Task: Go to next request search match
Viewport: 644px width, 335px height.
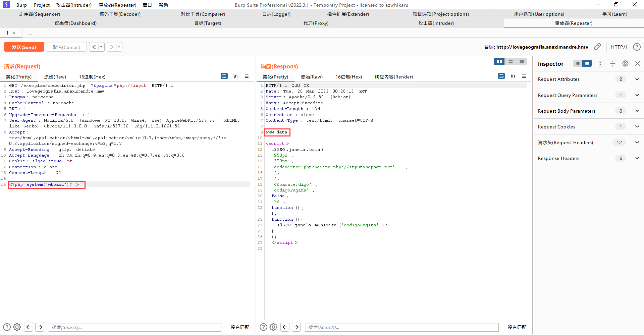Action: point(40,327)
